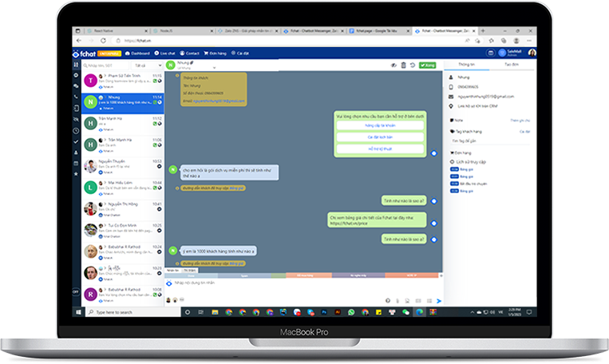Switch to the 'Tạo đơn' tab
The image size is (609, 364).
tap(512, 65)
